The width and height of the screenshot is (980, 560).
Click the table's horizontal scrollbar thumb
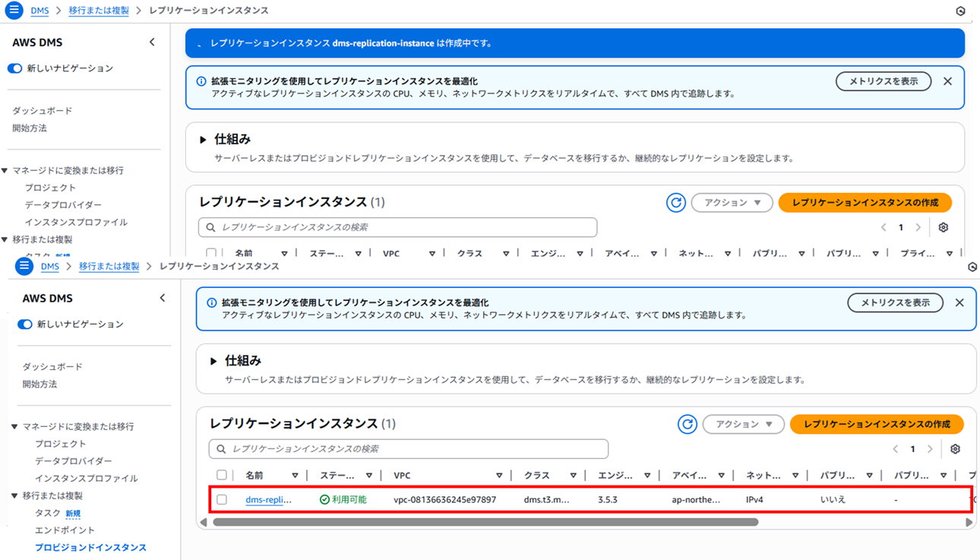(485, 523)
